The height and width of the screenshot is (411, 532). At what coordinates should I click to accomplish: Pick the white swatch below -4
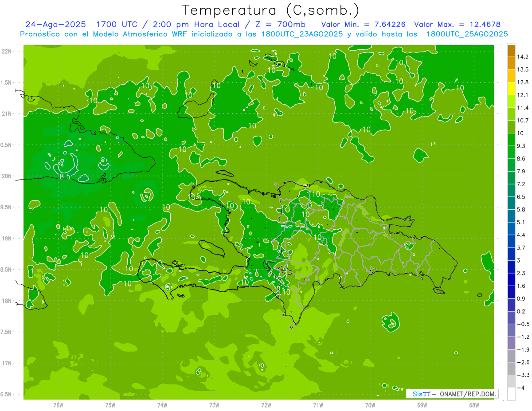click(511, 394)
